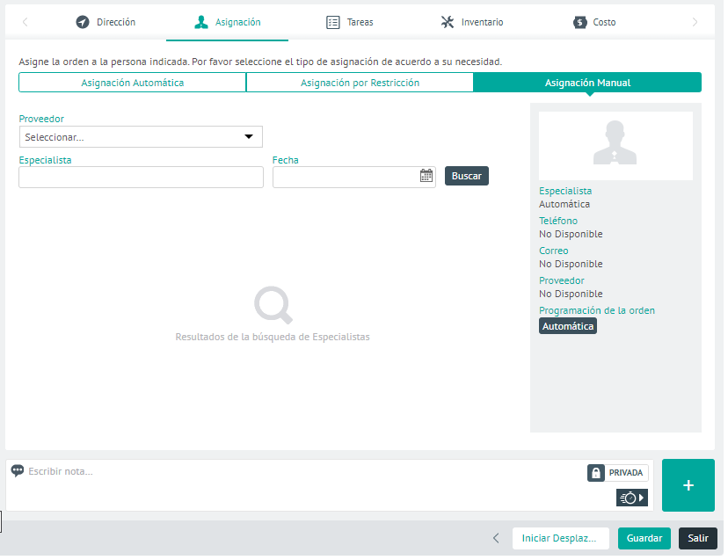Focus the Especialista text field
This screenshot has width=728, height=560.
(141, 177)
